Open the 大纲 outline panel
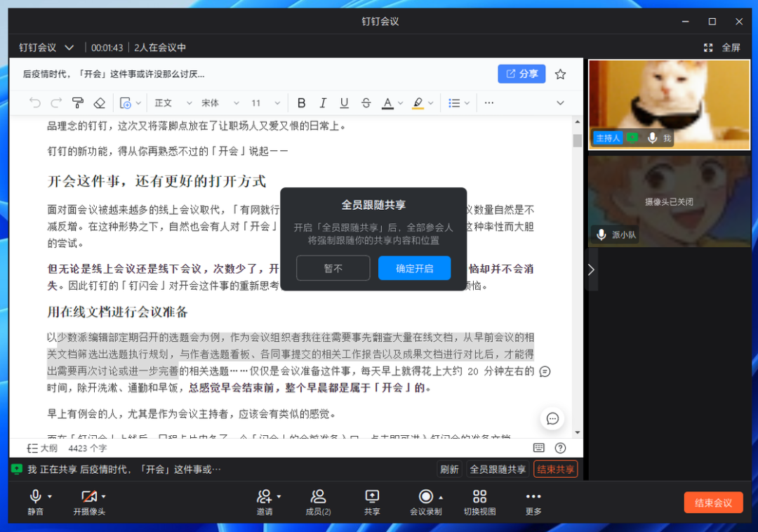Viewport: 758px width, 532px height. point(41,448)
